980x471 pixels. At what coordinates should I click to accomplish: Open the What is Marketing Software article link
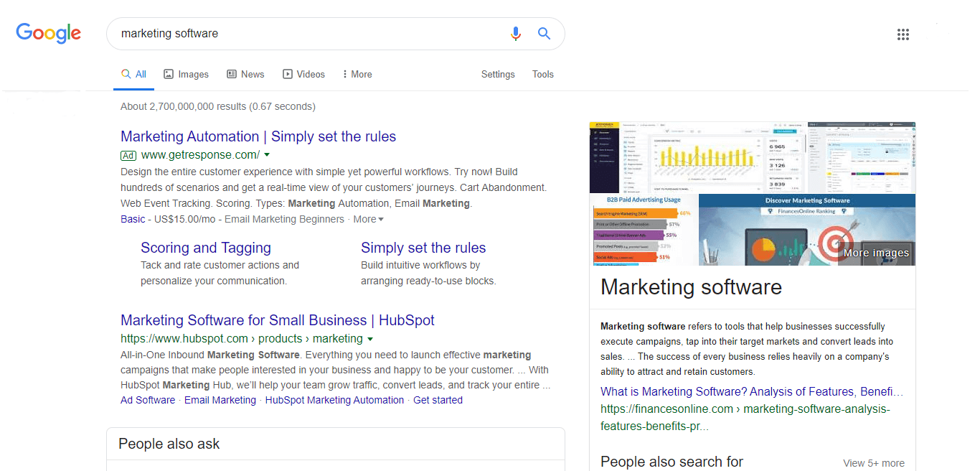(x=750, y=391)
